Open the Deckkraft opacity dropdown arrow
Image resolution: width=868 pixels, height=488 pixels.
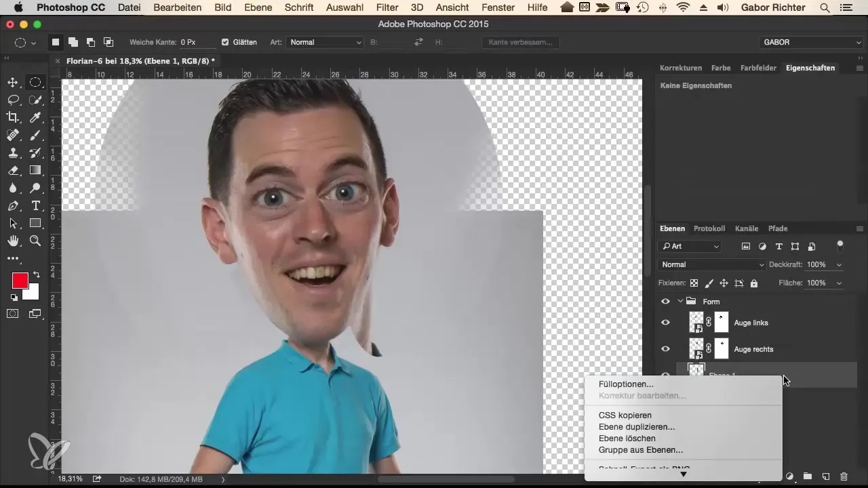[840, 264]
